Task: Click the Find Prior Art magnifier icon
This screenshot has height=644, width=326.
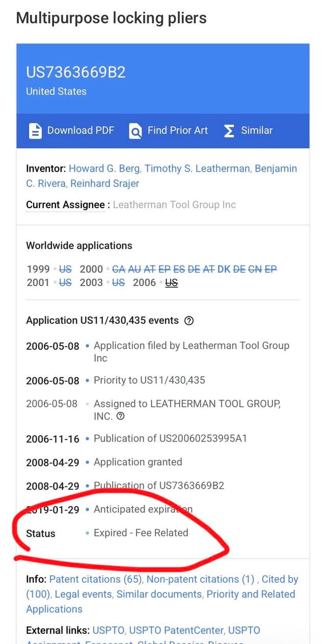Action: (x=135, y=131)
